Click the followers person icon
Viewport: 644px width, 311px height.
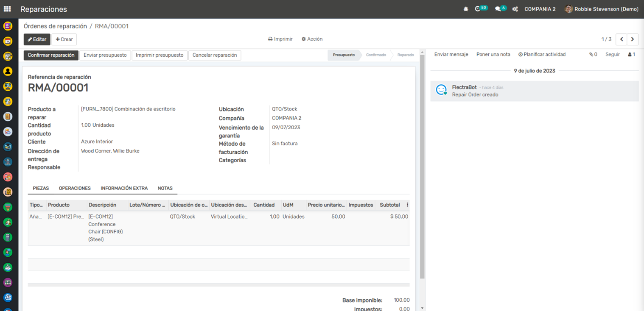[631, 55]
